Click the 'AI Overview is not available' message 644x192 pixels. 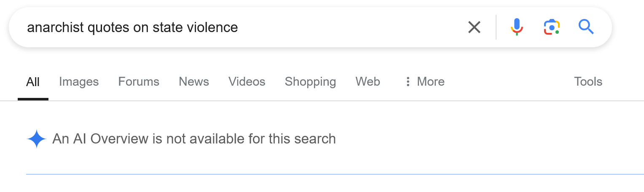pyautogui.click(x=194, y=139)
